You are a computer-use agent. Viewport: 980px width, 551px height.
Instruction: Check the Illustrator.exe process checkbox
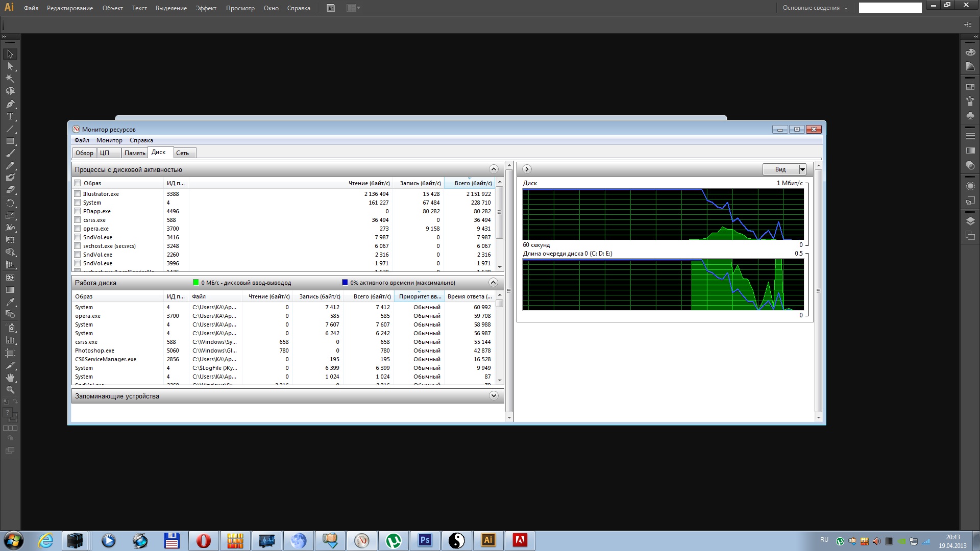click(x=78, y=194)
